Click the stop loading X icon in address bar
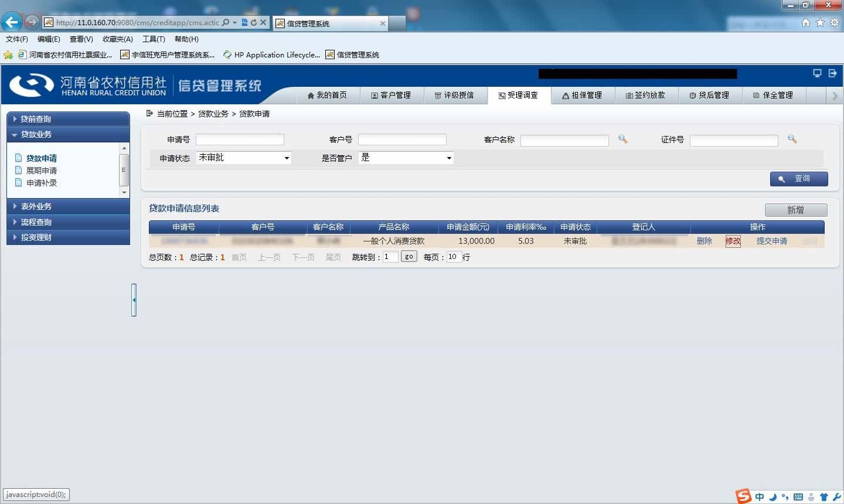This screenshot has height=504, width=844. [263, 22]
